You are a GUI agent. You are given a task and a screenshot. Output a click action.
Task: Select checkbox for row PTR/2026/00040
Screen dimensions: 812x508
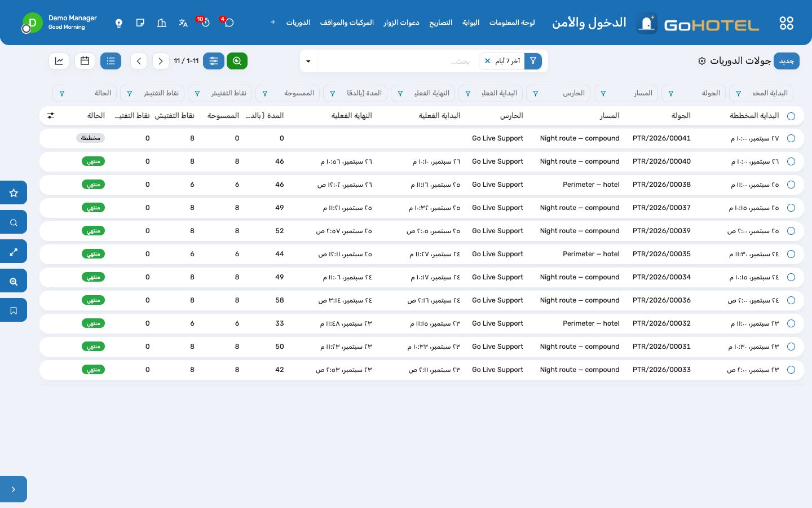tap(791, 161)
